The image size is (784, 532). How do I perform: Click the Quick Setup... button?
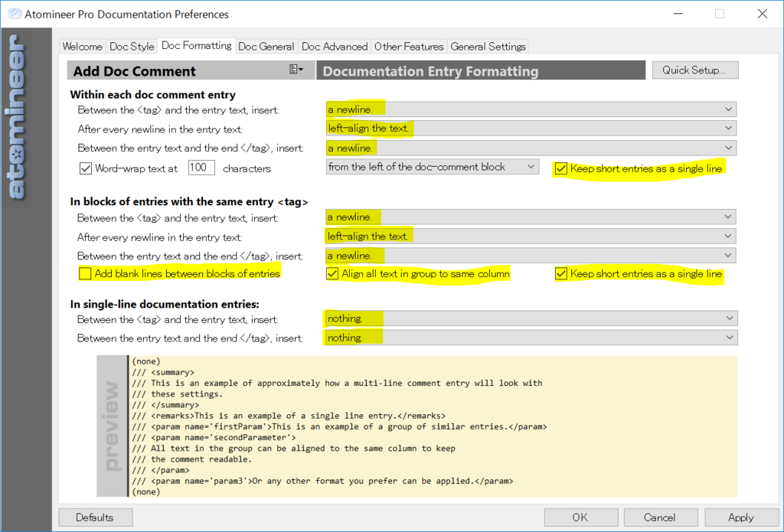click(x=695, y=70)
